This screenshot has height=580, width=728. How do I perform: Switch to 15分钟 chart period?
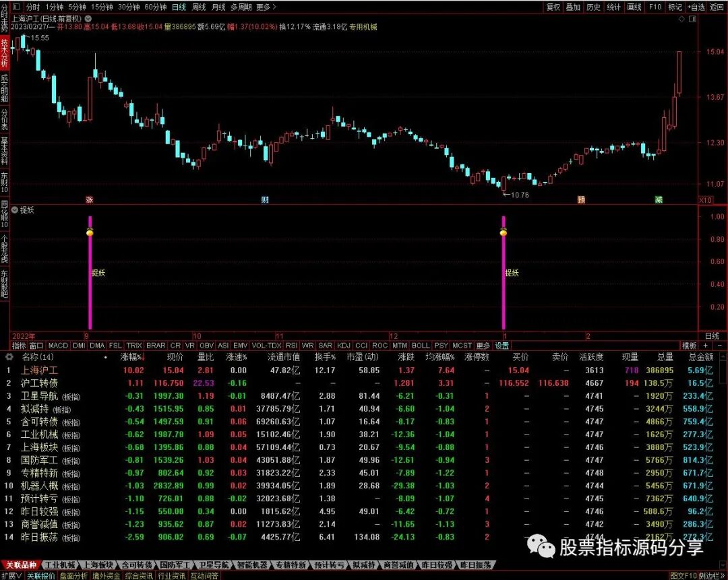tap(102, 7)
